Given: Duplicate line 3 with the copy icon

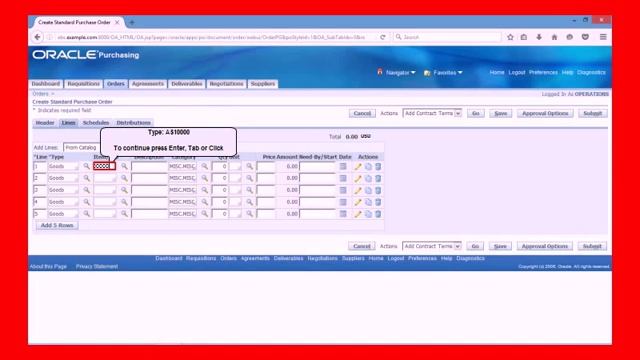Looking at the screenshot, I should (x=368, y=190).
